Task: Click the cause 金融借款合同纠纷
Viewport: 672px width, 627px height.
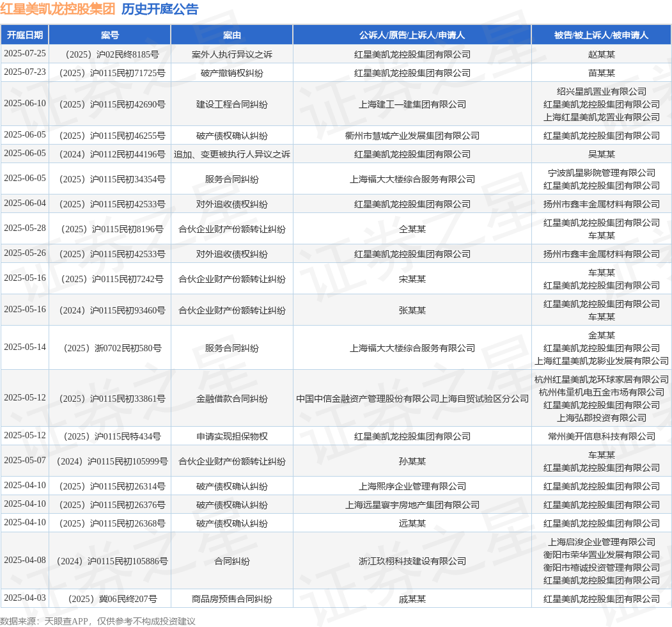Action: click(232, 399)
